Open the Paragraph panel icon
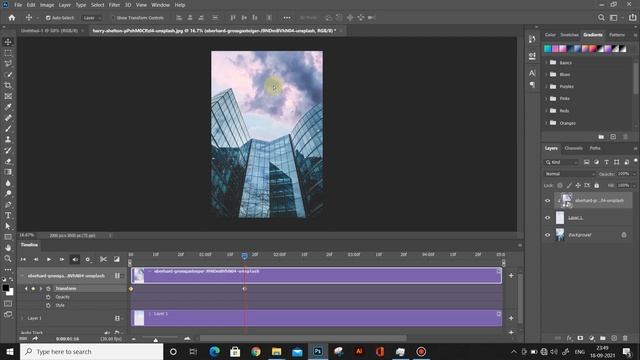This screenshot has height=360, width=640. pyautogui.click(x=532, y=85)
